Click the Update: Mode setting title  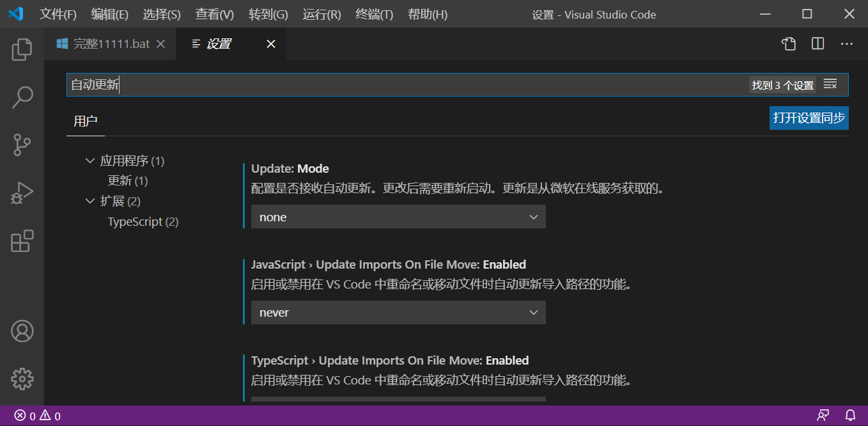(290, 169)
